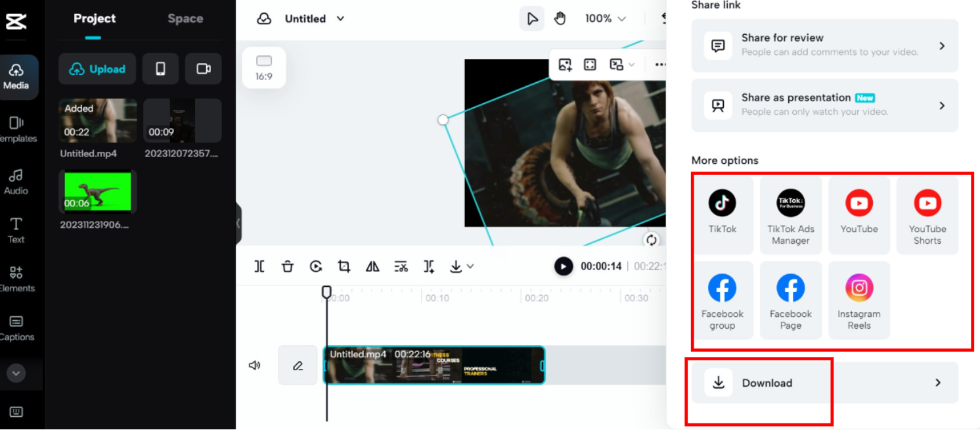This screenshot has height=430, width=980.
Task: Switch to the Project tab
Action: 94,18
